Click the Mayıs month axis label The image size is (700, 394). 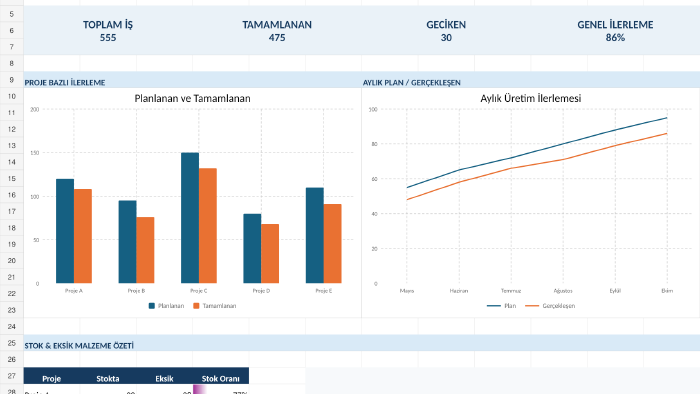click(x=407, y=291)
